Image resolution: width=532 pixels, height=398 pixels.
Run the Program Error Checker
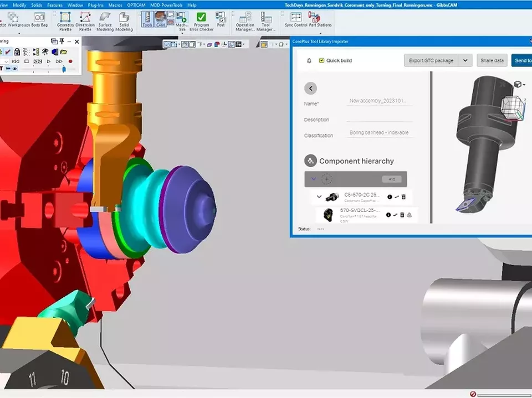(x=201, y=22)
